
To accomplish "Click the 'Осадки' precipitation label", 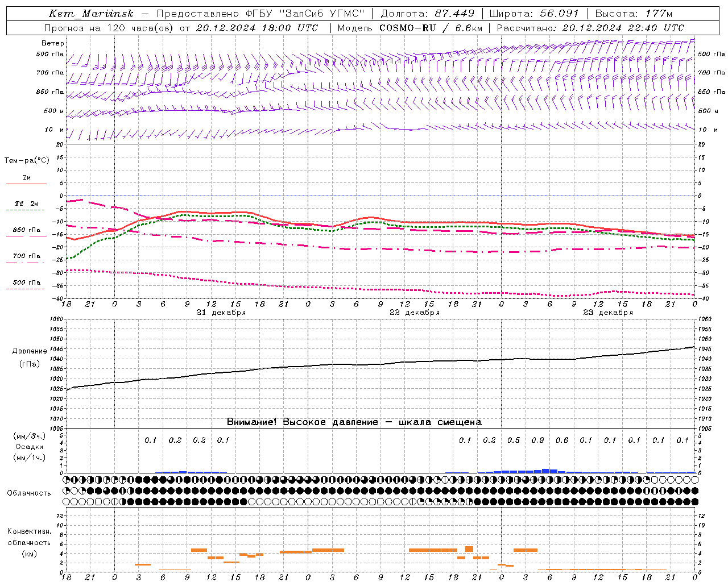I will [x=29, y=447].
